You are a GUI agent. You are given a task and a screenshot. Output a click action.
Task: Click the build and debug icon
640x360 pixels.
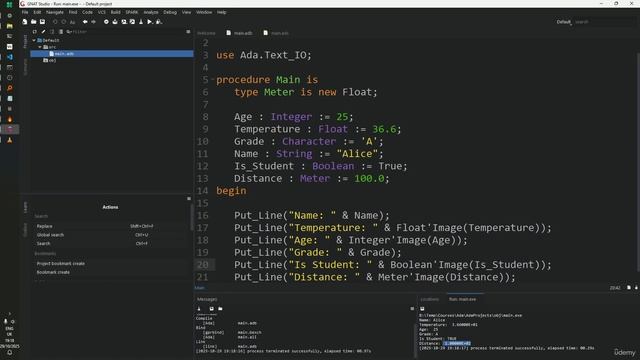pos(159,22)
